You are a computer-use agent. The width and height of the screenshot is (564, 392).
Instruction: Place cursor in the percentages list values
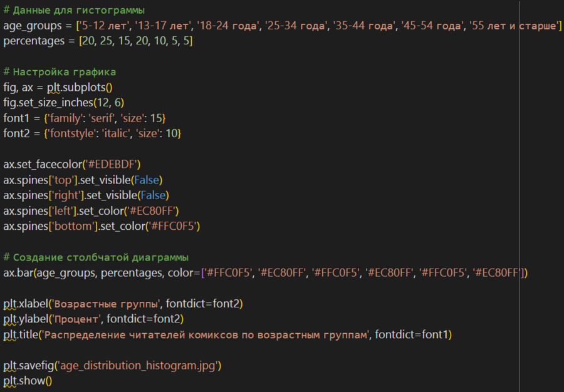[x=134, y=41]
